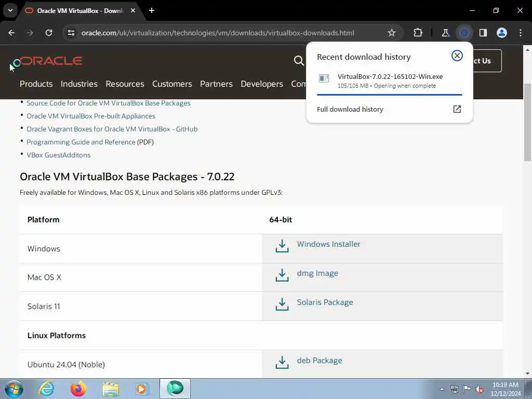Click the download arrow icon for Ubuntu 24.04
The height and width of the screenshot is (399, 532).
[x=282, y=362]
